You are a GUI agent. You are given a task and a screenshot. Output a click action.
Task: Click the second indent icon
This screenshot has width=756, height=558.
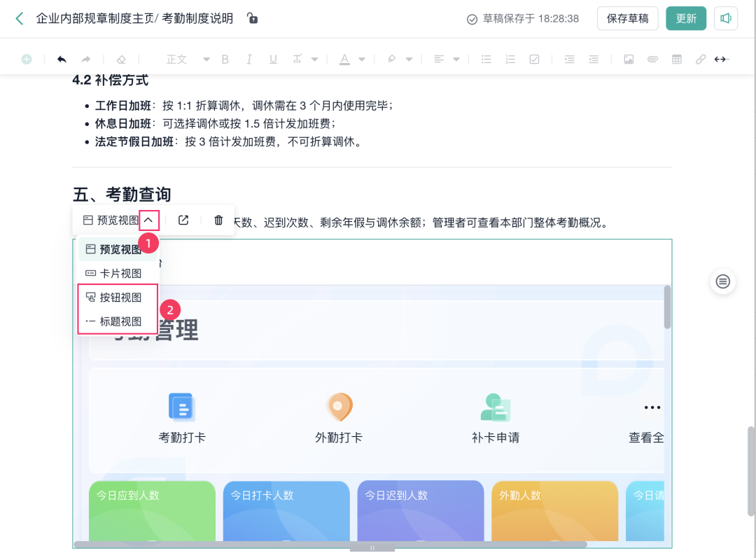pyautogui.click(x=594, y=60)
